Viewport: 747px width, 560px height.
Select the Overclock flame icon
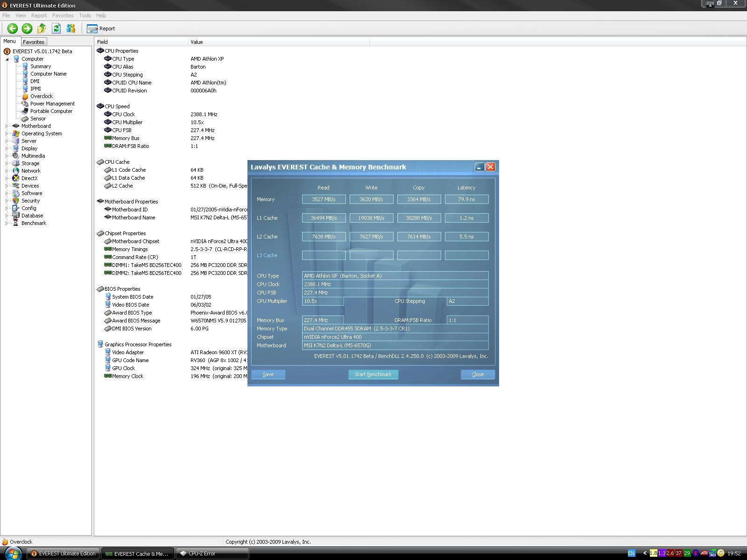coord(25,96)
